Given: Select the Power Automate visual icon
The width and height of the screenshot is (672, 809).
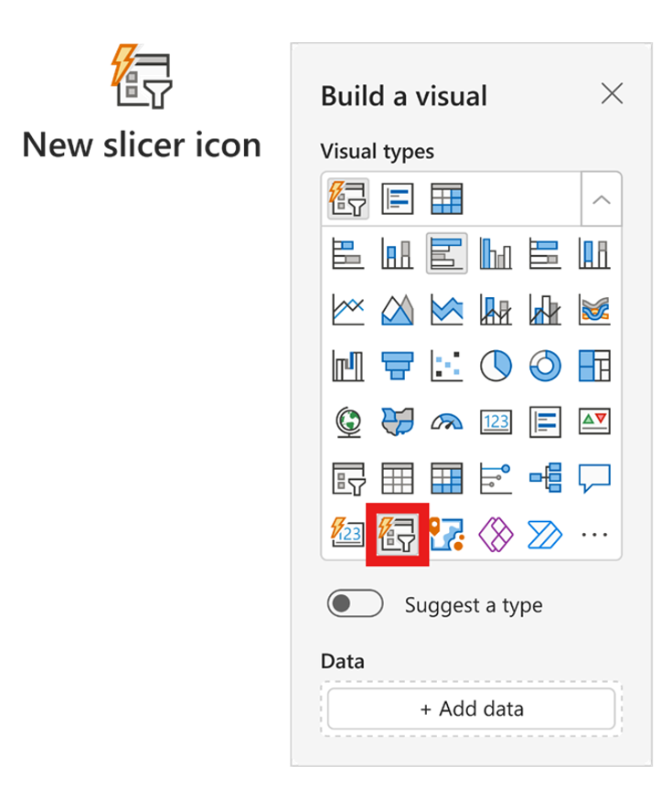Looking at the screenshot, I should pyautogui.click(x=545, y=535).
